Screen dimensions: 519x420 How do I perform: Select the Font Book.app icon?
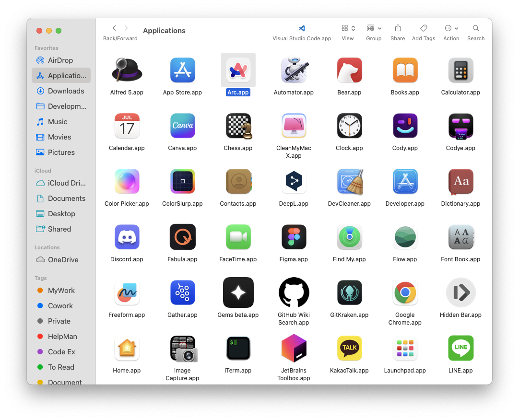(x=461, y=237)
